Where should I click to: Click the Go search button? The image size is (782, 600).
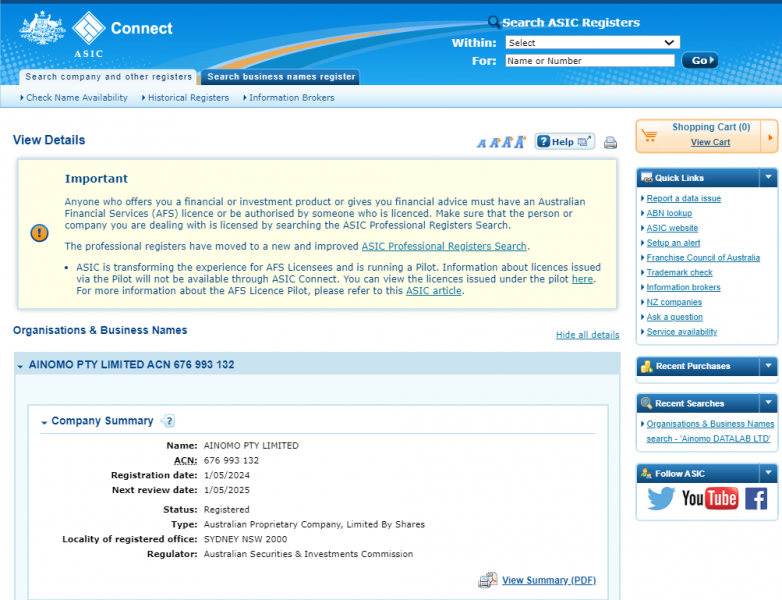coord(700,60)
